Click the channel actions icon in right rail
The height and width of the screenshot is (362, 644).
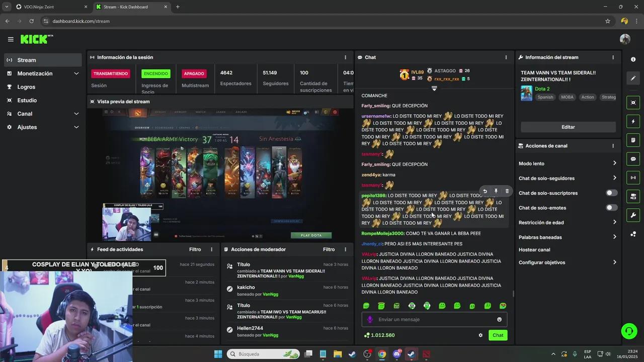(633, 197)
